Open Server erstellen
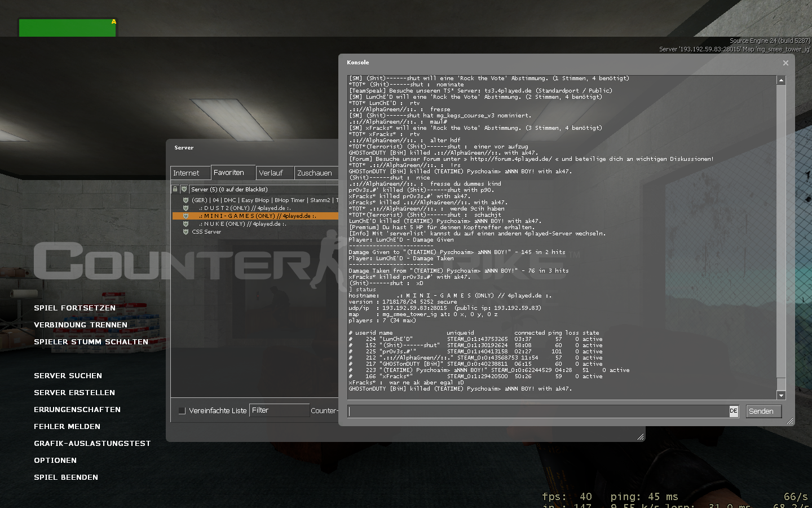The image size is (812, 508). point(74,393)
